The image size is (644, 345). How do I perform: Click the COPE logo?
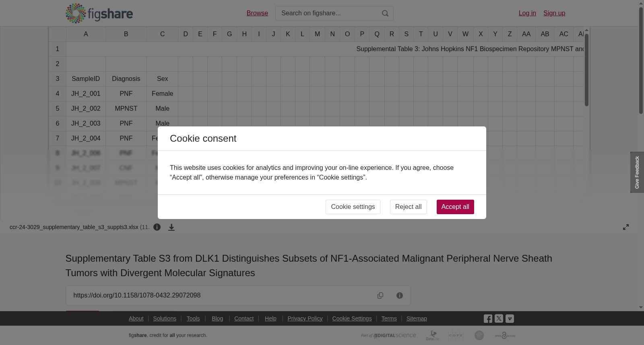click(x=456, y=335)
